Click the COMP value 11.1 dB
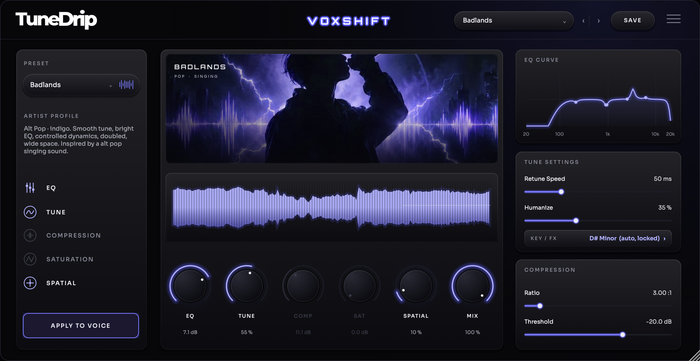The height and width of the screenshot is (361, 700). [x=303, y=332]
